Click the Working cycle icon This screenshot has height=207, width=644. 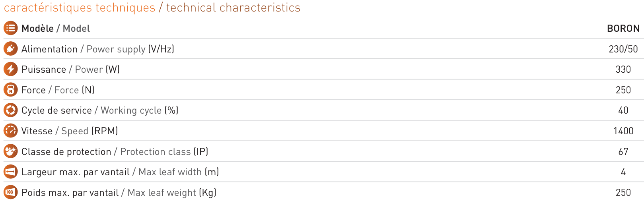coord(11,110)
